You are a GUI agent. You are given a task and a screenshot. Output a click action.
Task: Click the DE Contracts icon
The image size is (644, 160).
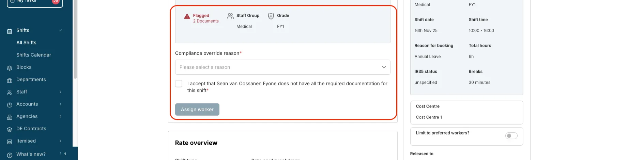pyautogui.click(x=10, y=129)
